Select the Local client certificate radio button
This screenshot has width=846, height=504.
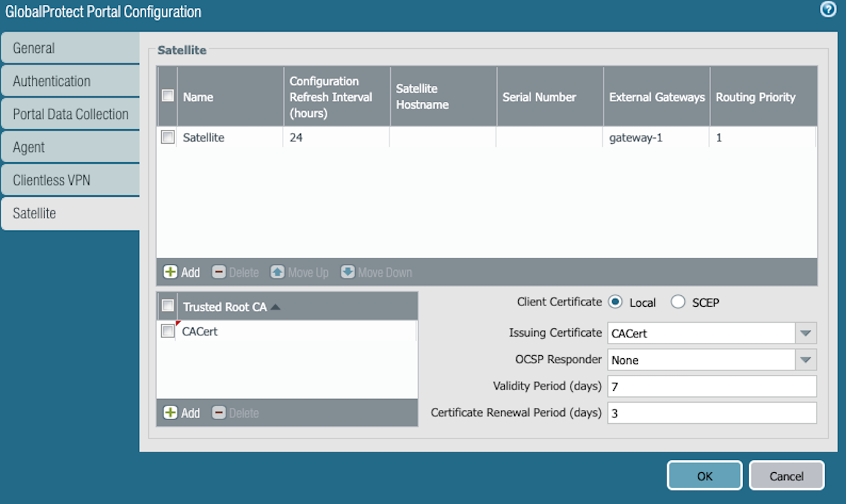click(615, 303)
